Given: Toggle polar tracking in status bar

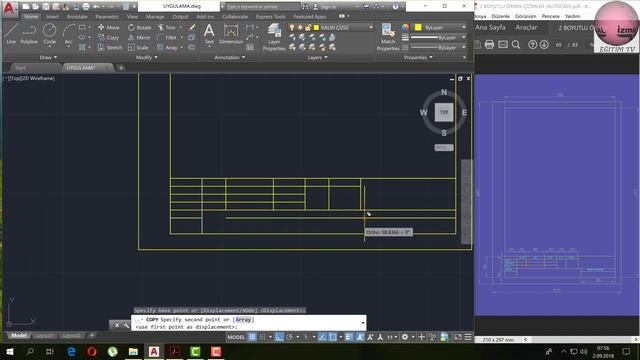Looking at the screenshot, I should point(289,337).
